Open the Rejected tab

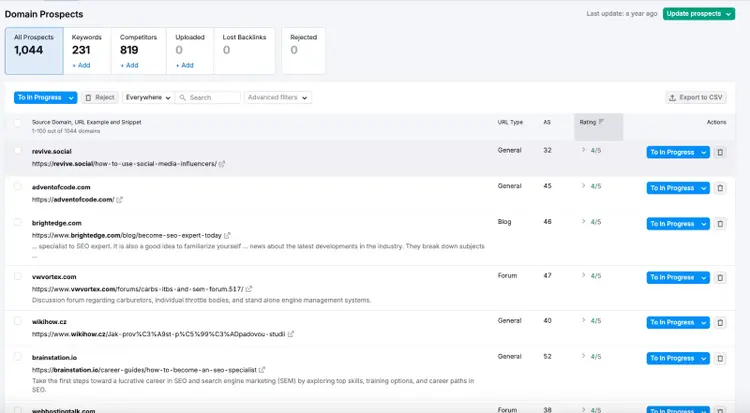(303, 51)
